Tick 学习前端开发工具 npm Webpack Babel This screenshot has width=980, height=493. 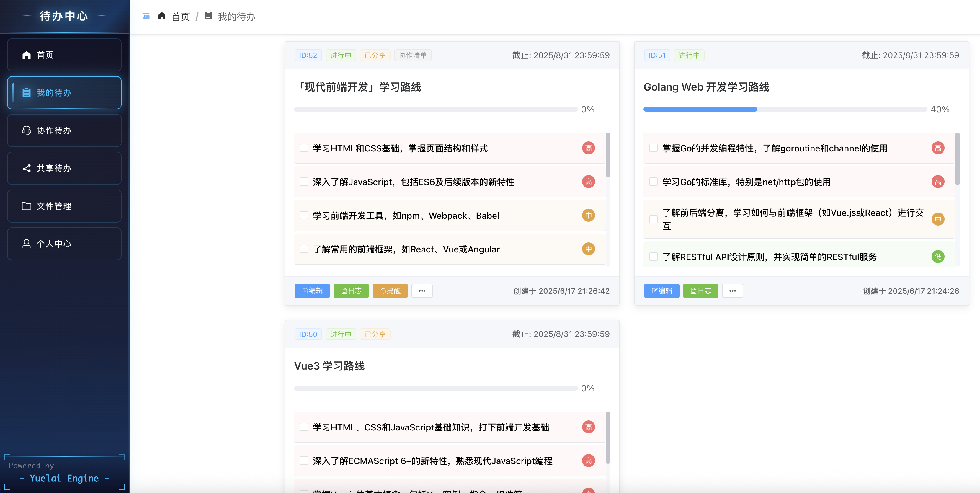click(303, 215)
